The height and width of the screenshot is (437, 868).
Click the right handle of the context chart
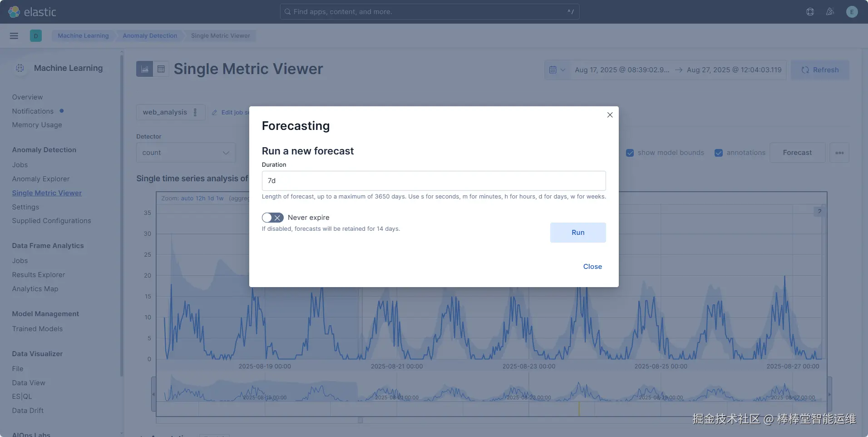829,394
